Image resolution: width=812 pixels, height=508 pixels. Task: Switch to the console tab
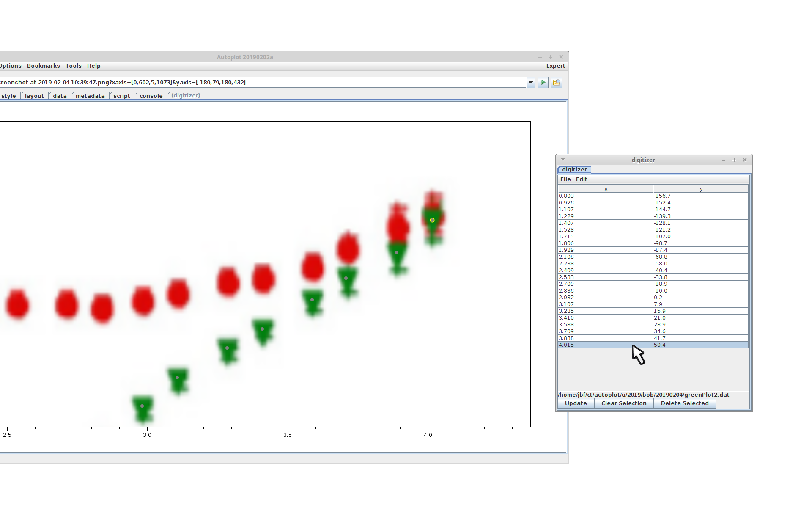pos(151,96)
